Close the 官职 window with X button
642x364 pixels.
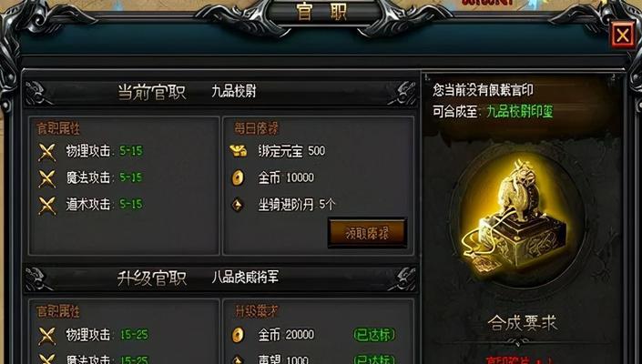pyautogui.click(x=623, y=35)
